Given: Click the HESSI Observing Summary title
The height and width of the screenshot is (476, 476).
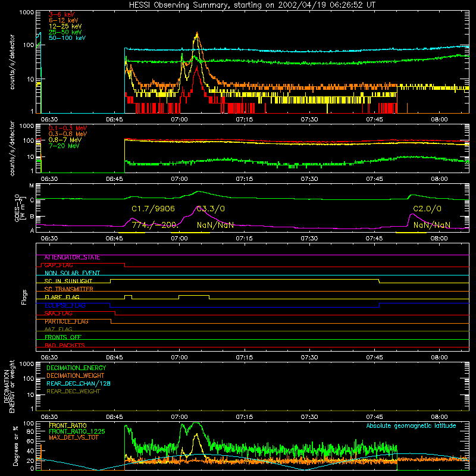Looking at the screenshot, I should [252, 5].
